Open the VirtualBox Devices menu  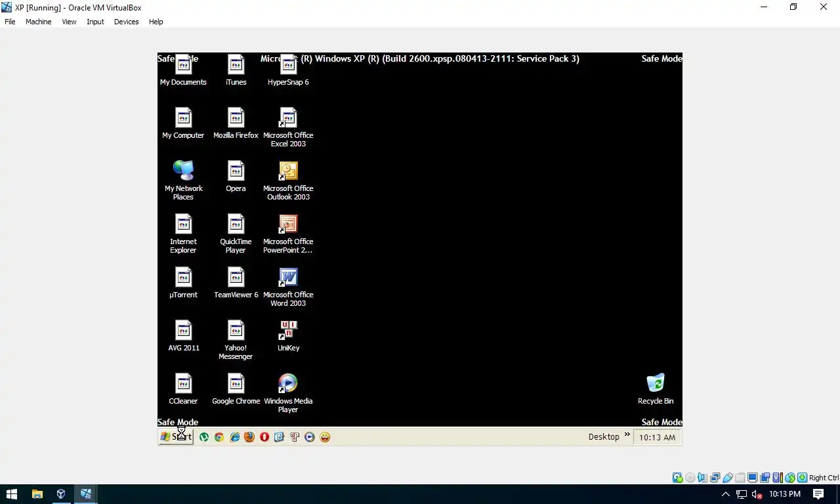(x=126, y=22)
